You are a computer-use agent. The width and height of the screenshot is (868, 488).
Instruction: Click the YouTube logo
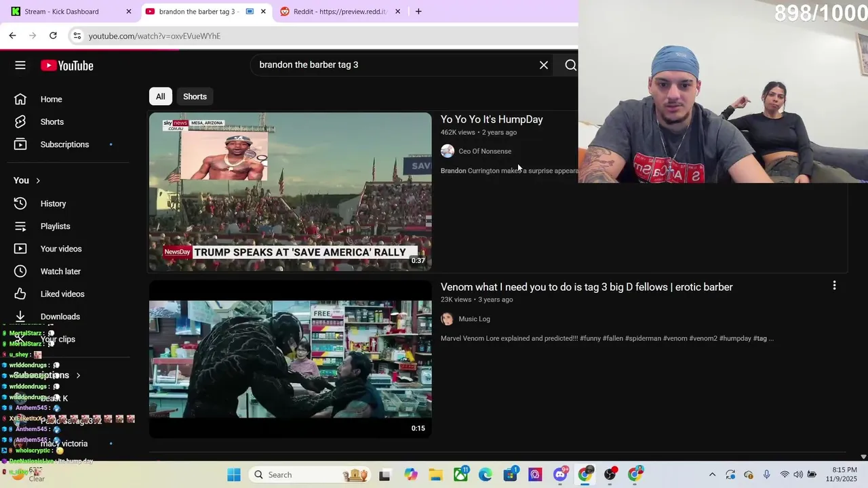[x=66, y=66]
